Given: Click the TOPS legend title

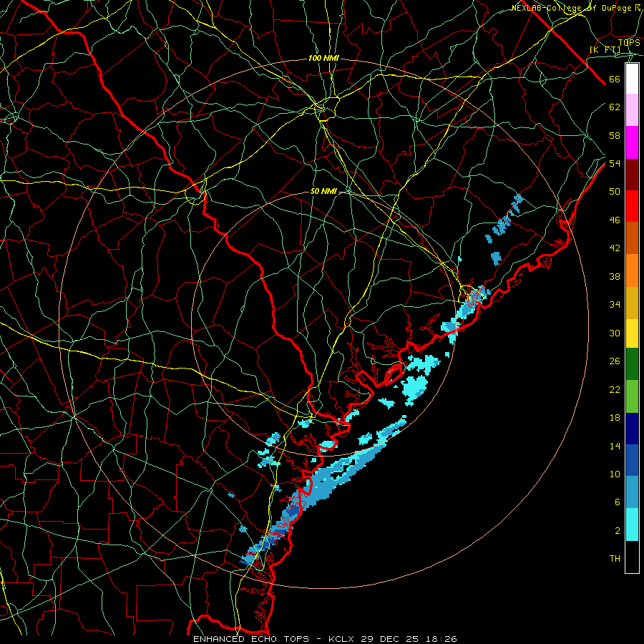Looking at the screenshot, I should (629, 43).
